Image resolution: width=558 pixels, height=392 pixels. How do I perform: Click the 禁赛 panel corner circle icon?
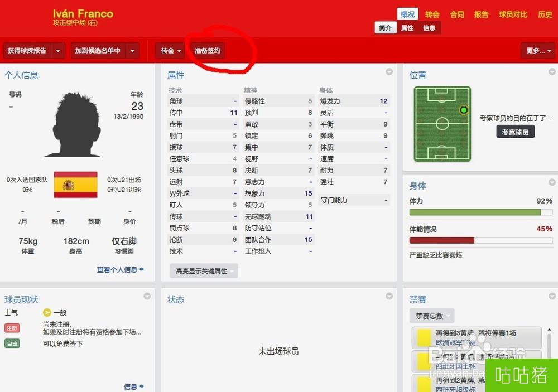pos(552,296)
